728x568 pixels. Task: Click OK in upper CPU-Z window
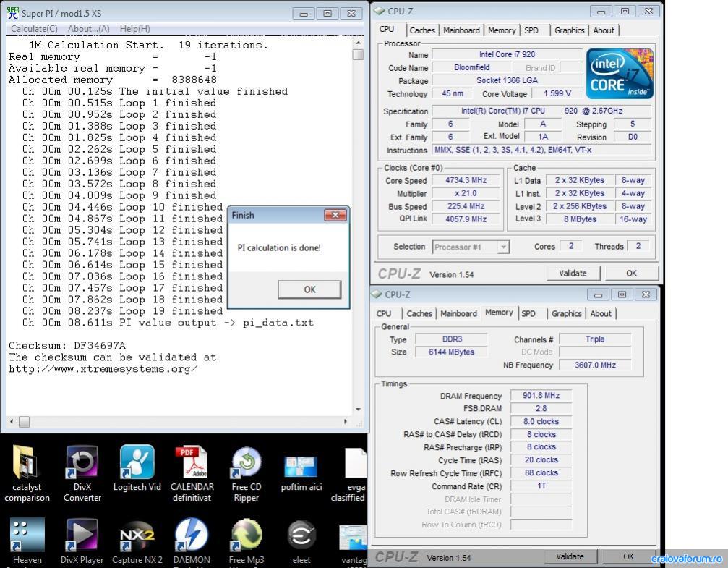pyautogui.click(x=631, y=274)
